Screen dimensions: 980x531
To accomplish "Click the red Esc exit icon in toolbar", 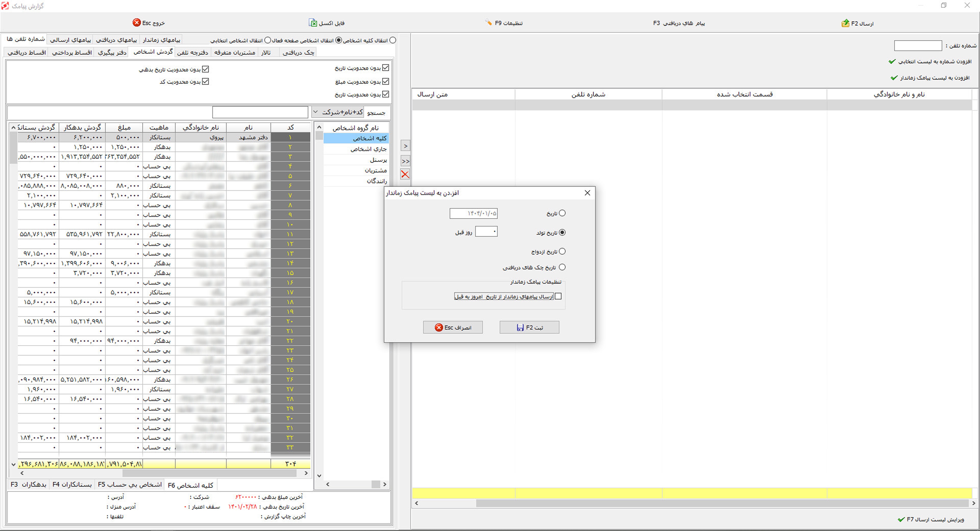I will tap(137, 23).
